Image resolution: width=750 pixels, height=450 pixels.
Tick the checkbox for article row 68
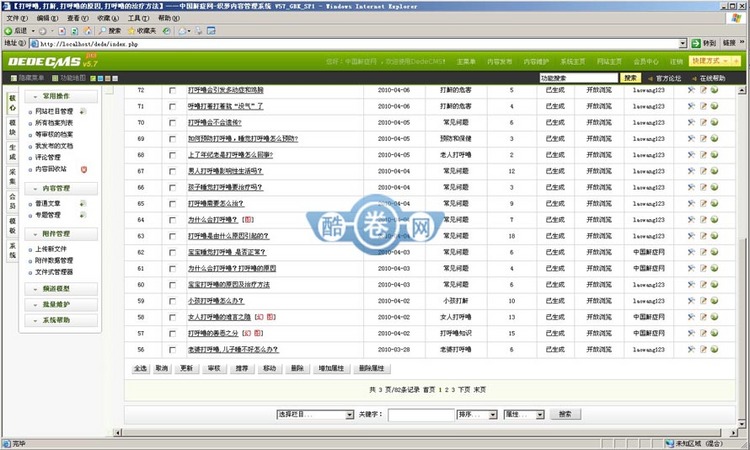172,155
